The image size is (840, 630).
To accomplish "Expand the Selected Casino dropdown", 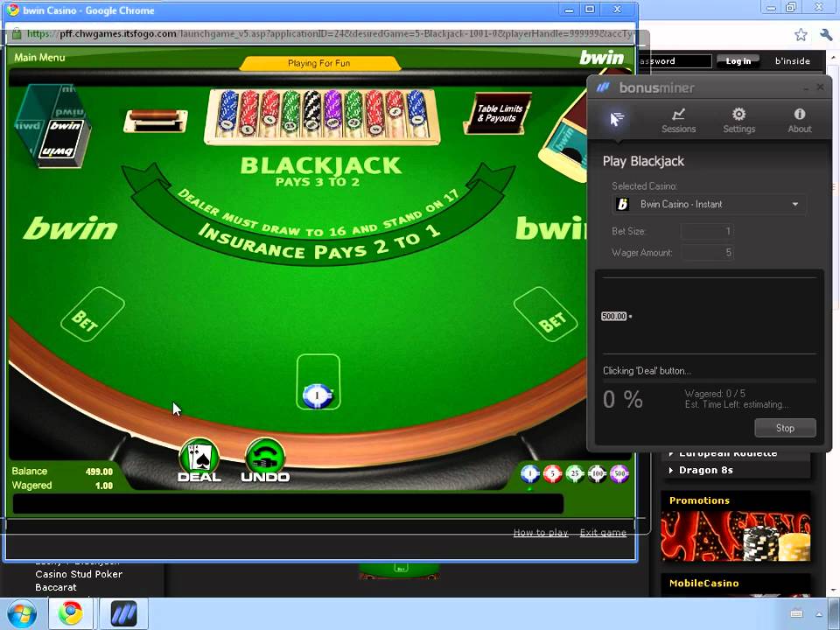I will tap(710, 204).
